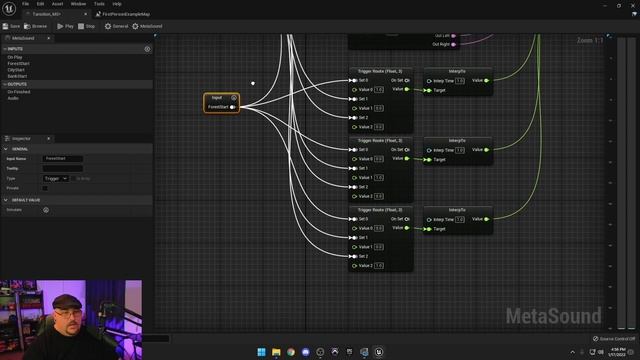Add a new input with the Inputs plus icon

coord(147,49)
